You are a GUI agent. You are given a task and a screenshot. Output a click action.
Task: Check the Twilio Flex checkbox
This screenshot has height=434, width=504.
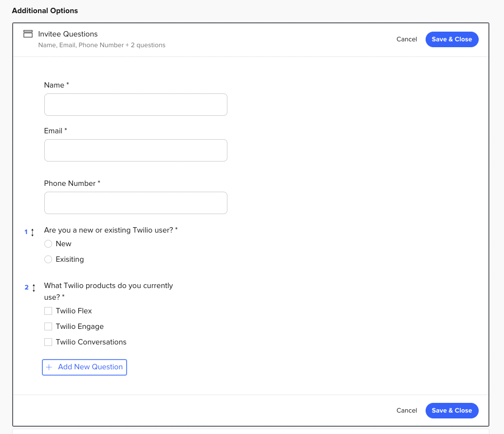click(48, 311)
